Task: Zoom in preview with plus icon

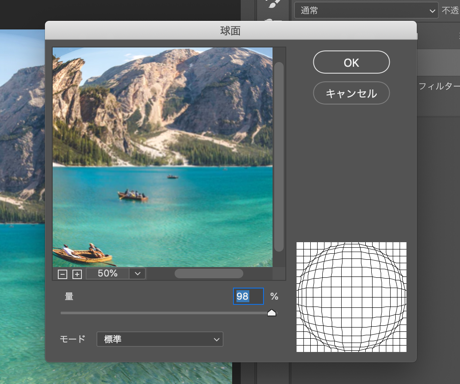Action: [77, 274]
